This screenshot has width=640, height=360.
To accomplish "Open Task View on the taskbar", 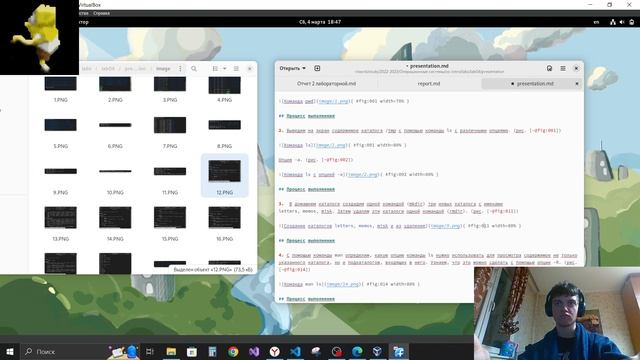I will tap(150, 351).
